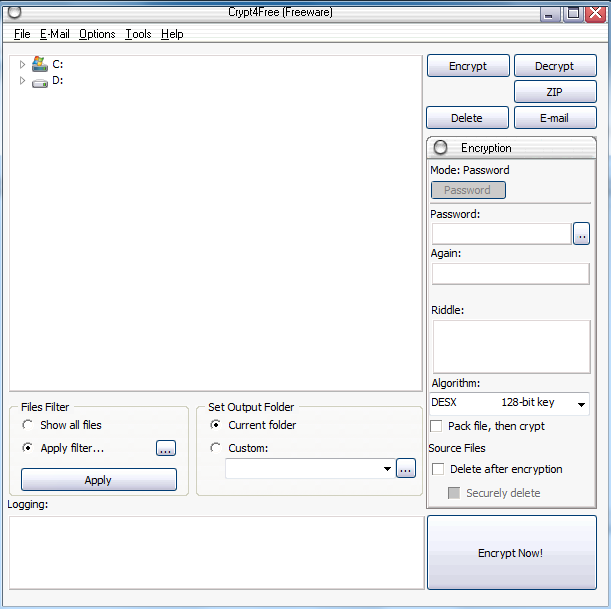Click the ZIP button

(x=555, y=92)
